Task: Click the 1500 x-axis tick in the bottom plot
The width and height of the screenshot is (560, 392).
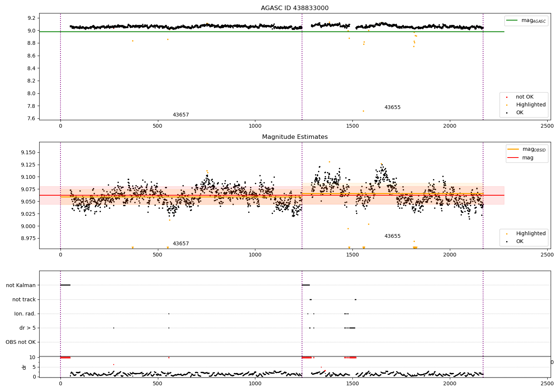Action: coord(352,383)
